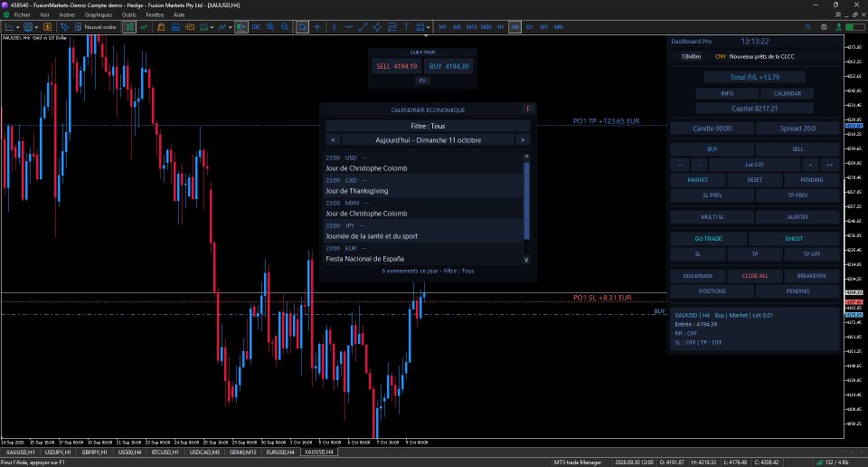Open the dollar-sign account icon
This screenshot has width=868, height=467.
point(48,26)
